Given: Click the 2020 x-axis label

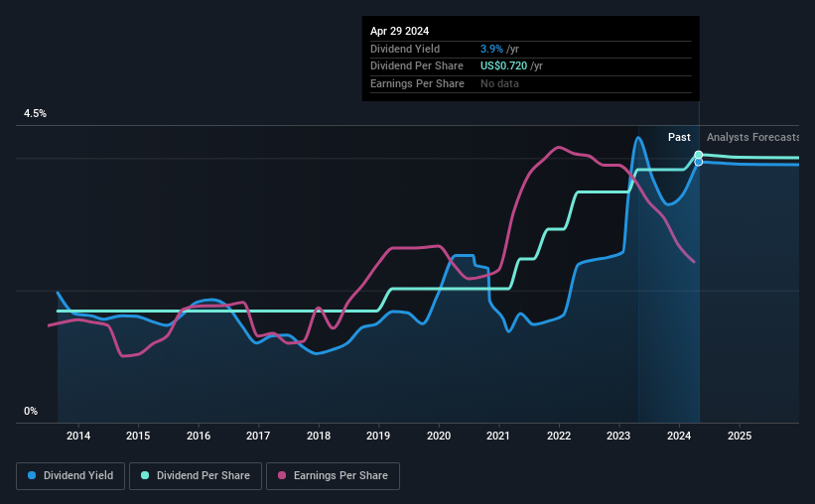Looking at the screenshot, I should 439,436.
